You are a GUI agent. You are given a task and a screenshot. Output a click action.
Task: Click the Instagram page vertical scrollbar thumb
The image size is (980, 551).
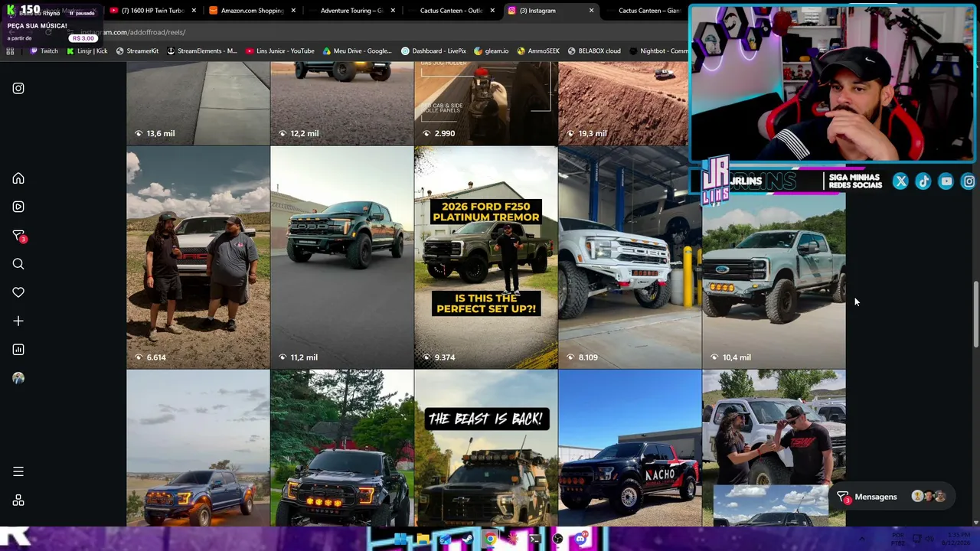(x=975, y=315)
